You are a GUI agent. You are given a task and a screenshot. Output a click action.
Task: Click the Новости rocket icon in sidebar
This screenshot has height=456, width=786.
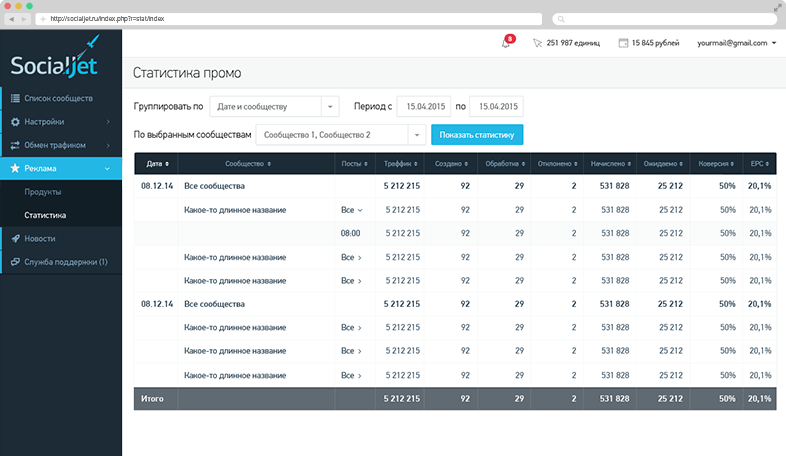point(15,239)
